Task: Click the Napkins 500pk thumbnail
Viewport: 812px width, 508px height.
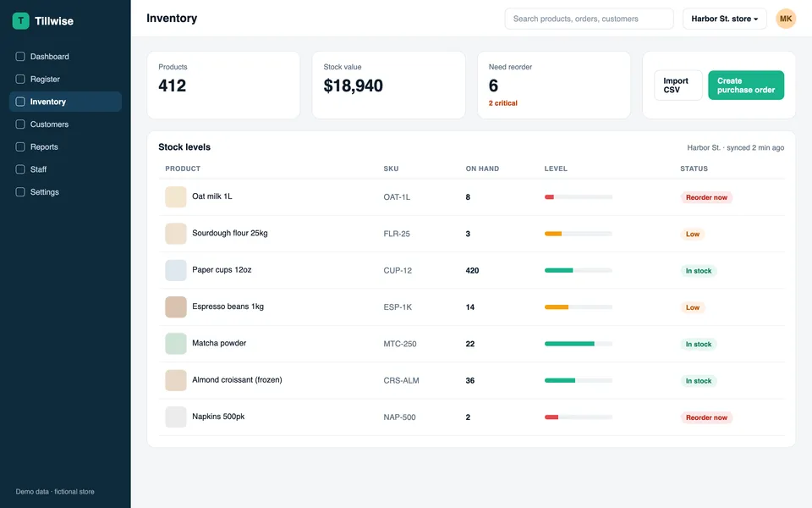Action: (176, 417)
